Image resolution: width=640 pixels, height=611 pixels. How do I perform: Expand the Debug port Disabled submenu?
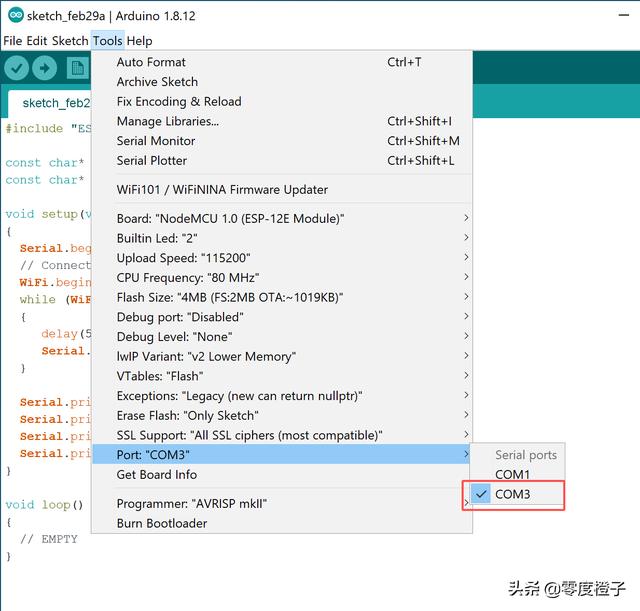point(282,317)
